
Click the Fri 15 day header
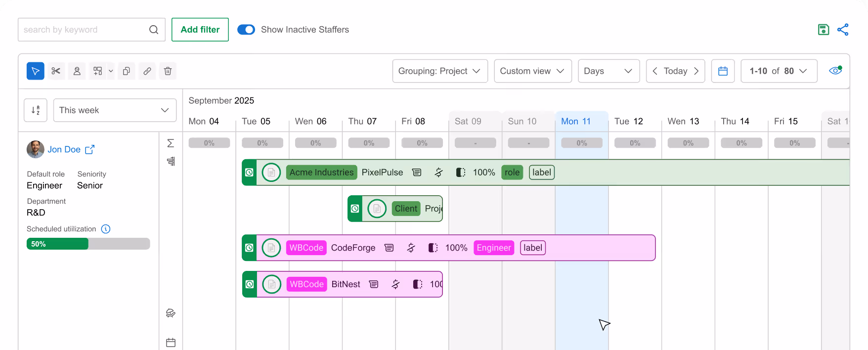(786, 122)
